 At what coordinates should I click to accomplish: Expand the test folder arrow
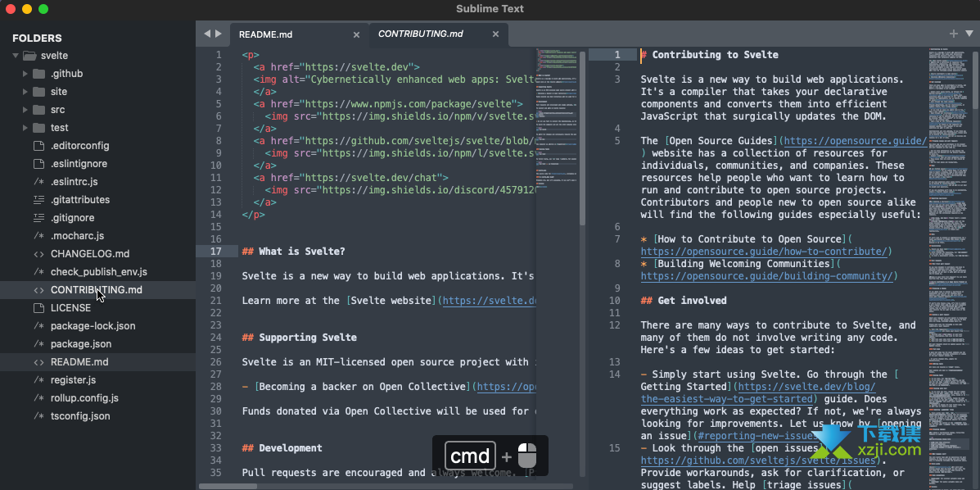pos(25,128)
